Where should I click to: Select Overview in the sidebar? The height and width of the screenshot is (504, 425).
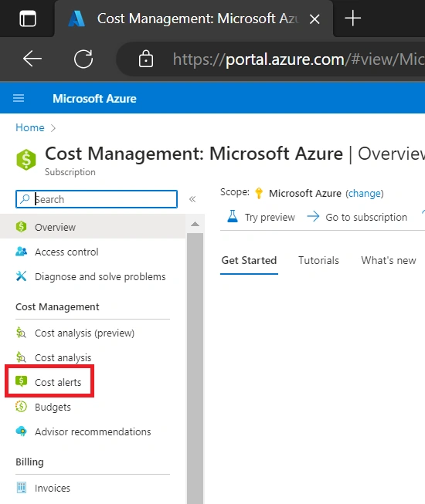93,227
